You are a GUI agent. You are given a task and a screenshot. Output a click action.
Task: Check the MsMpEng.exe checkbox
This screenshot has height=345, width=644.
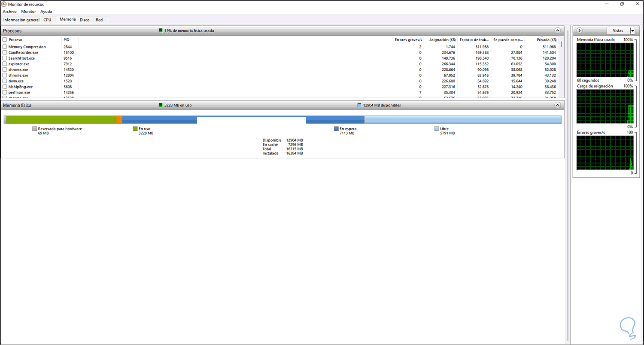click(x=5, y=87)
